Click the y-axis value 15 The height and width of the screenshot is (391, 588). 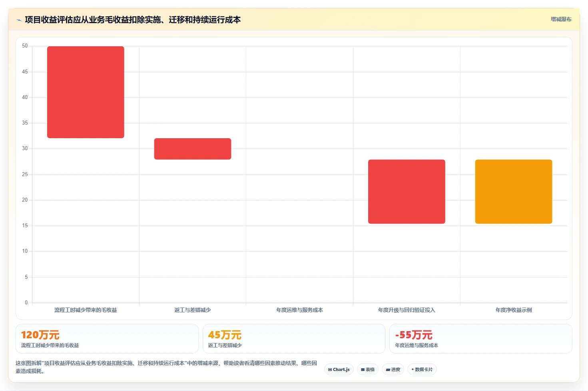(25, 226)
